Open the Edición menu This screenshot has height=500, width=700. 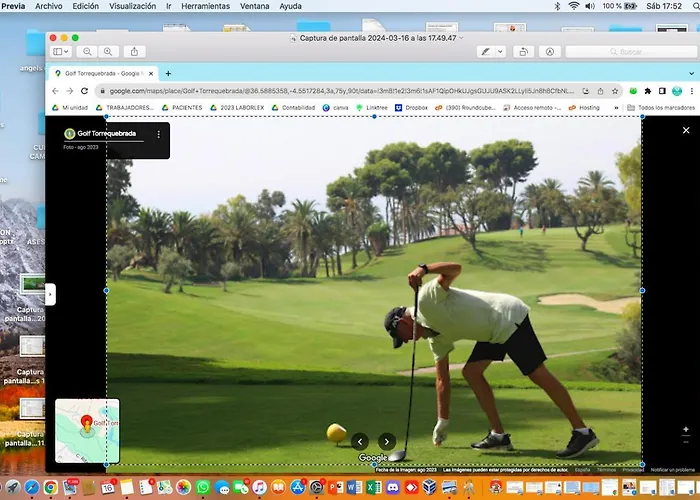pyautogui.click(x=85, y=6)
